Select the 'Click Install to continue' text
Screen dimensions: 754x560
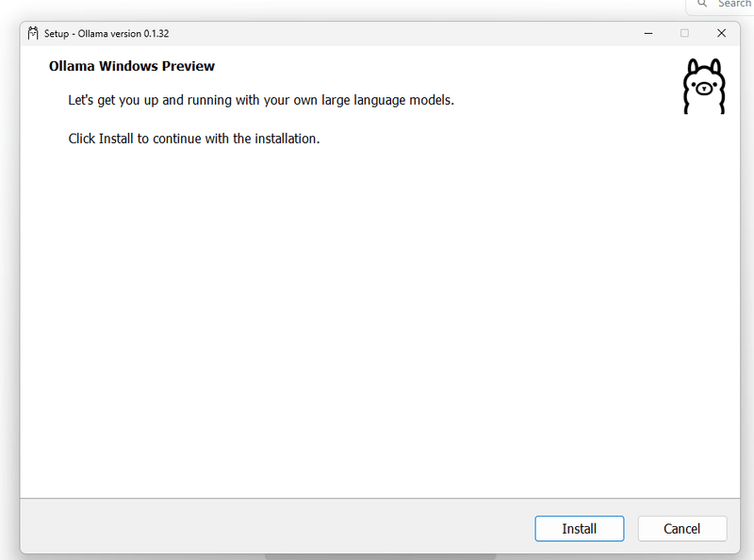(193, 138)
